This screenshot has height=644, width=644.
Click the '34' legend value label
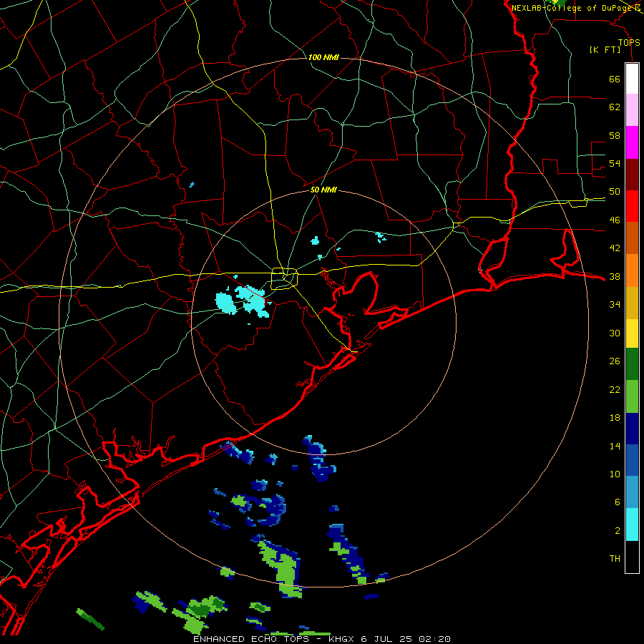[615, 305]
